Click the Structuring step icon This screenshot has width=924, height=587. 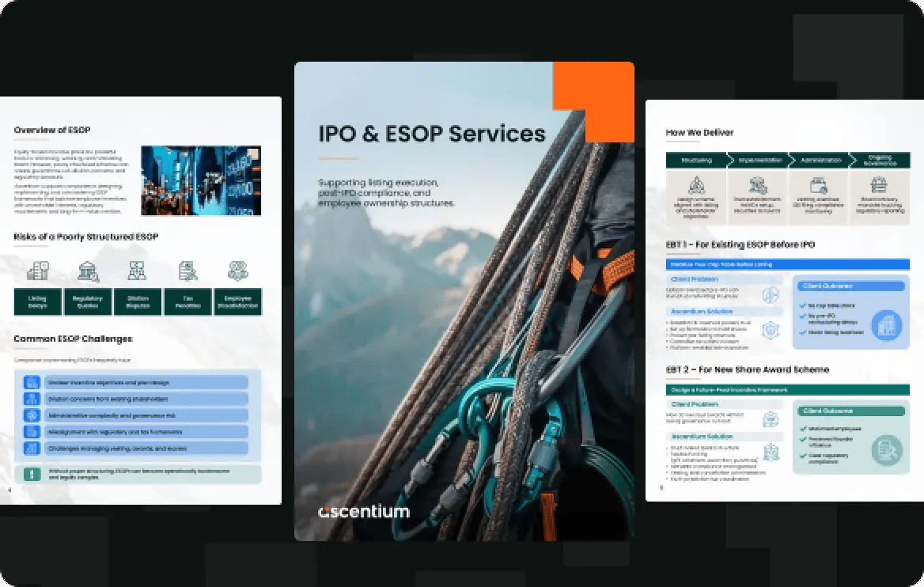pyautogui.click(x=696, y=185)
